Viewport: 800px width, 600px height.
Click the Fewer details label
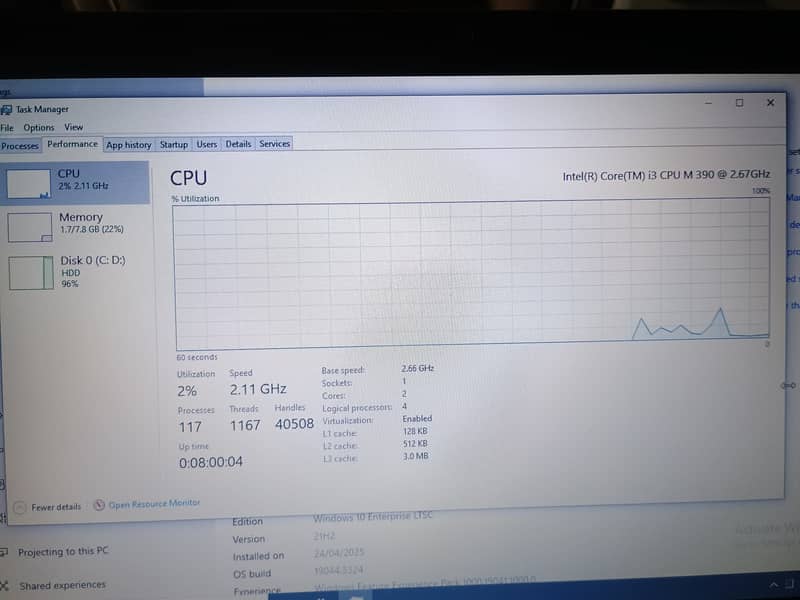pos(56,507)
